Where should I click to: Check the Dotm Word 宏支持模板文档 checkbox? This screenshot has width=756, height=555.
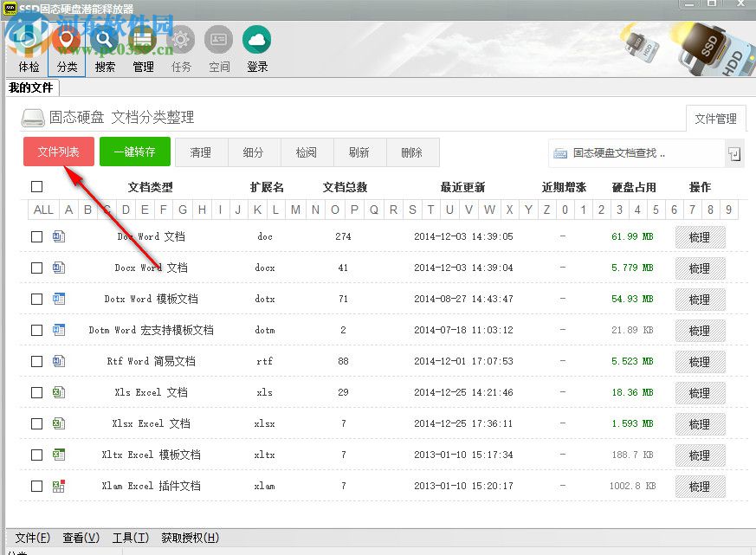click(36, 330)
